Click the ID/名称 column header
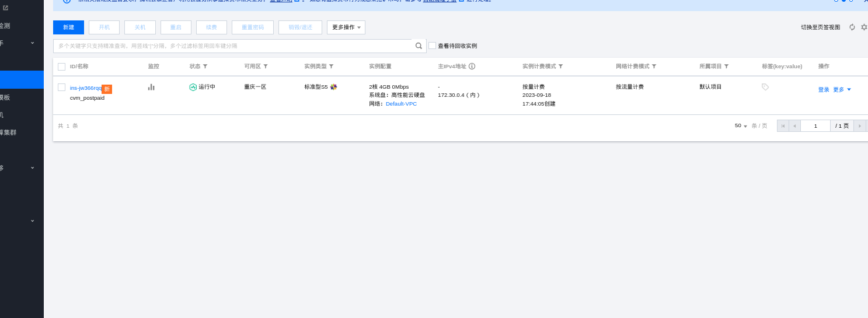Image resolution: width=868 pixels, height=318 pixels. (79, 67)
